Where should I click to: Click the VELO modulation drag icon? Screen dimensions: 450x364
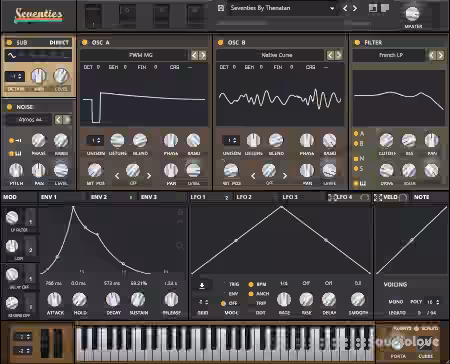click(x=378, y=197)
